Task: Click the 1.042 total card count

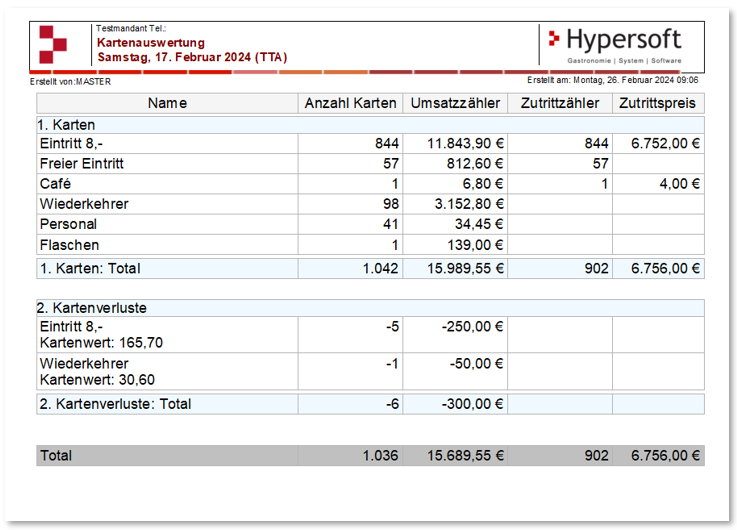Action: point(381,269)
